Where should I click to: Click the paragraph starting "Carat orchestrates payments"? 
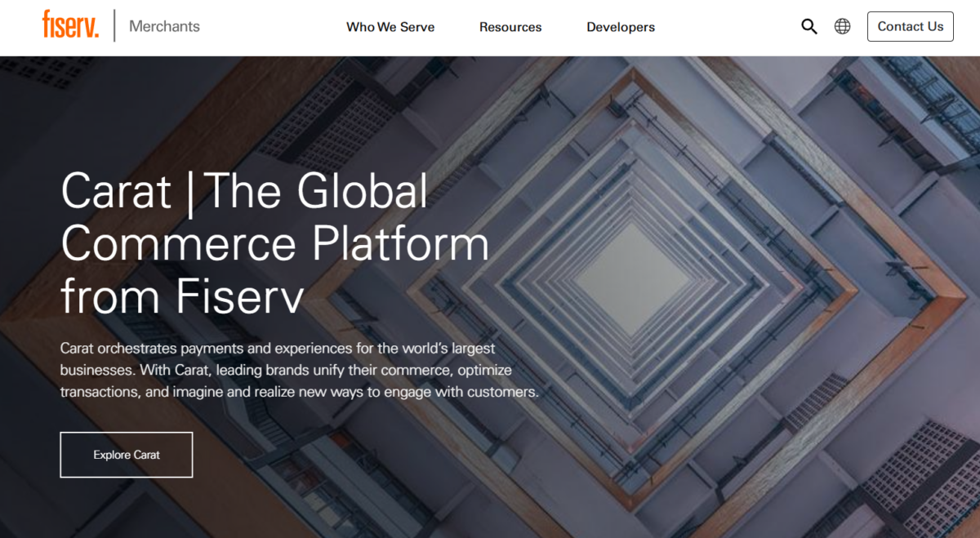(x=300, y=370)
